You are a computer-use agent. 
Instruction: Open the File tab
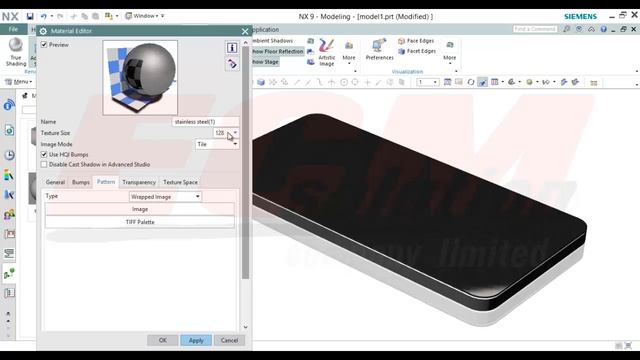pyautogui.click(x=13, y=29)
